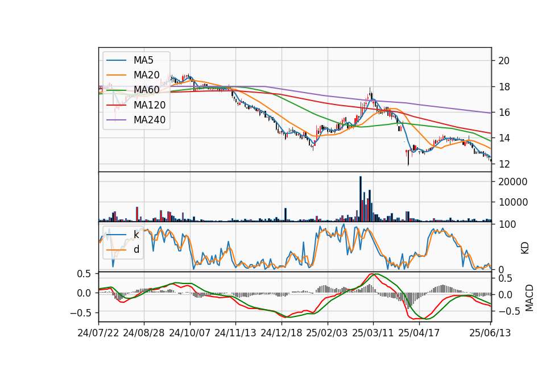Click the 25/03/11 date tick label

373,333
